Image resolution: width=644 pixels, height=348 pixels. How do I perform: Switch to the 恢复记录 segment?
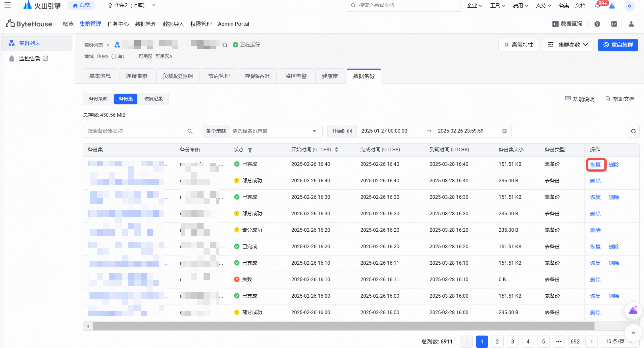click(153, 99)
